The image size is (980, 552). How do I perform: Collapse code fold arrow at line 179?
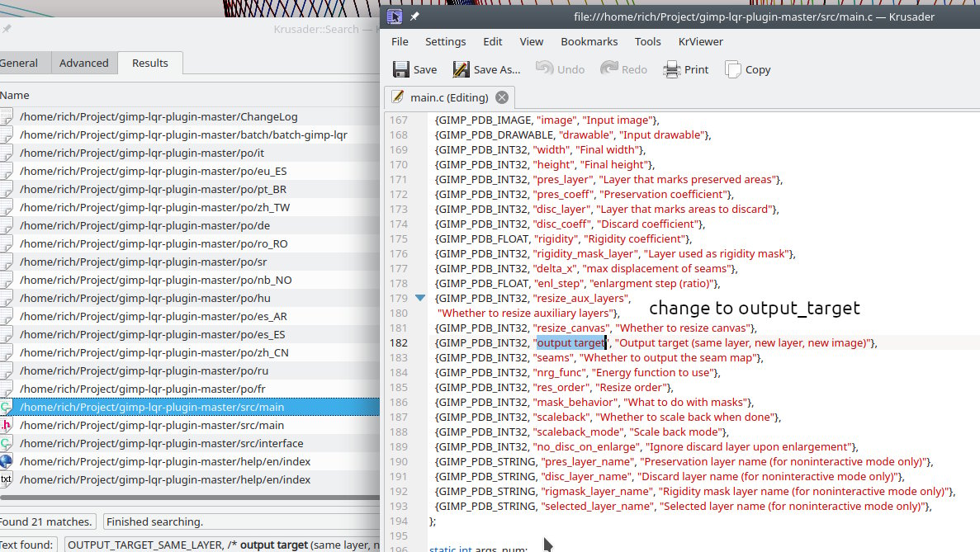point(420,298)
